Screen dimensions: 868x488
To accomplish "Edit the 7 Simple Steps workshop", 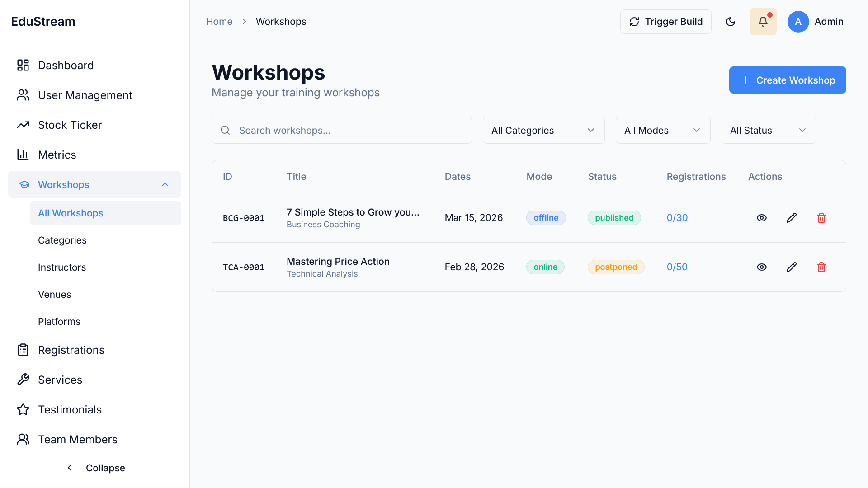I will pyautogui.click(x=792, y=218).
